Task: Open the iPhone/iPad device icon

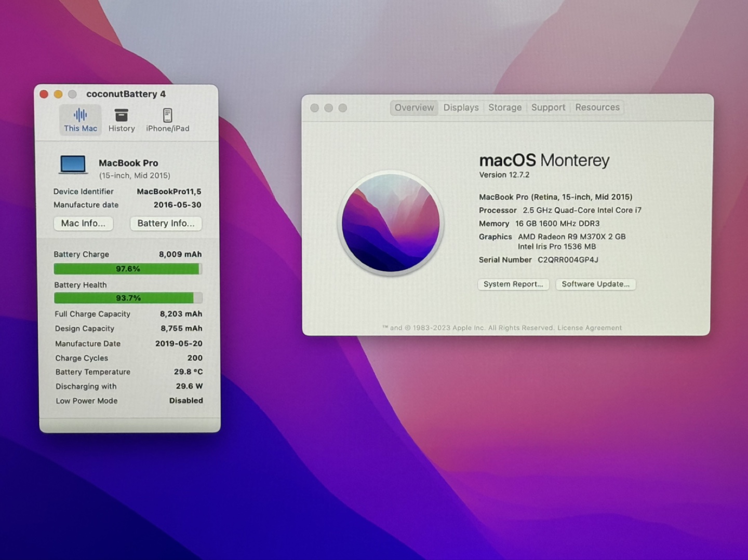Action: tap(167, 115)
